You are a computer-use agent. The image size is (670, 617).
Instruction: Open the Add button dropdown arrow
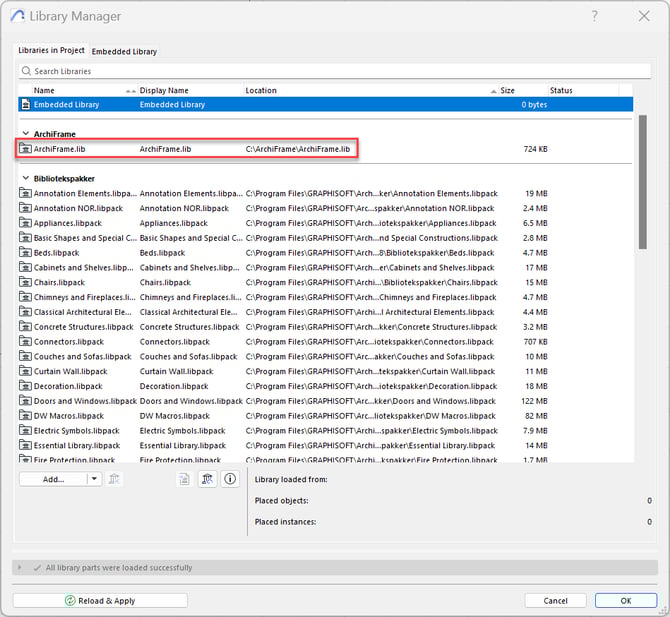(94, 479)
